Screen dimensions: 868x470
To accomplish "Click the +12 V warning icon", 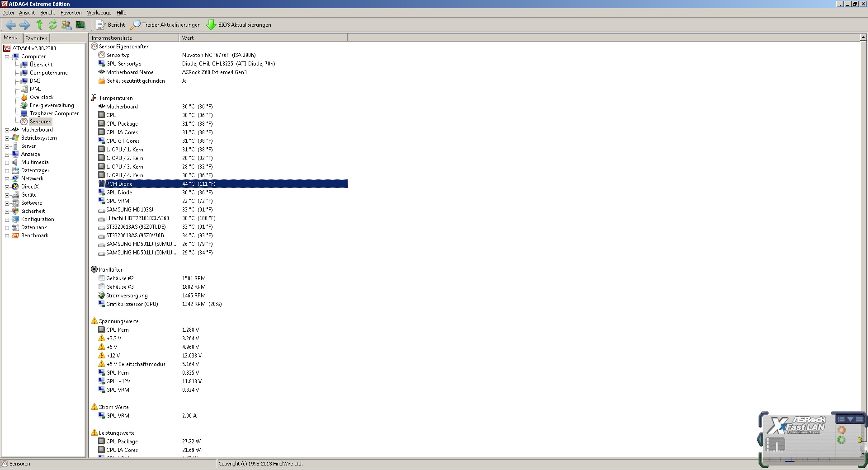I will [101, 356].
